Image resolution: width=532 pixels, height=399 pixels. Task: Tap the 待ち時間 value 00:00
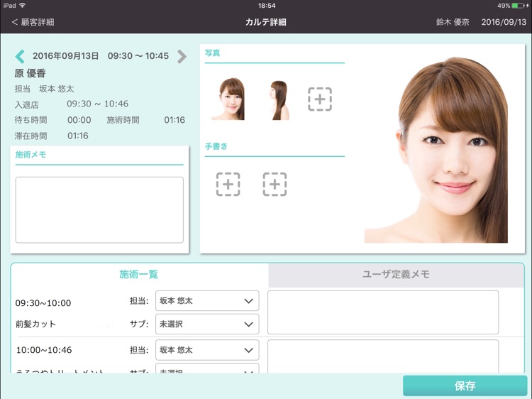click(79, 120)
